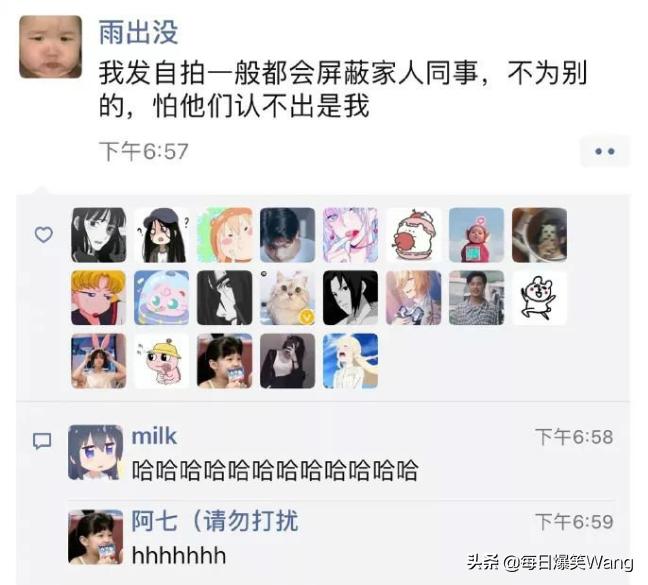
Task: Select the dancing white bear liker avatar
Action: pyautogui.click(x=539, y=297)
